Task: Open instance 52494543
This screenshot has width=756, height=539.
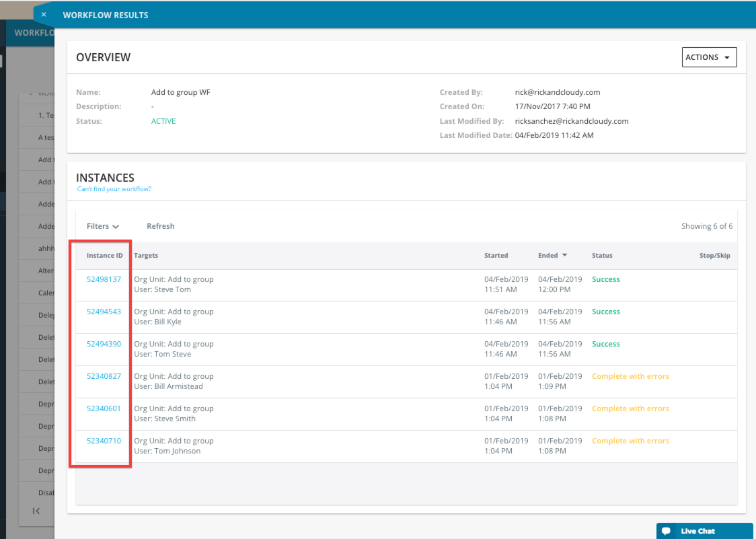Action: coord(104,312)
